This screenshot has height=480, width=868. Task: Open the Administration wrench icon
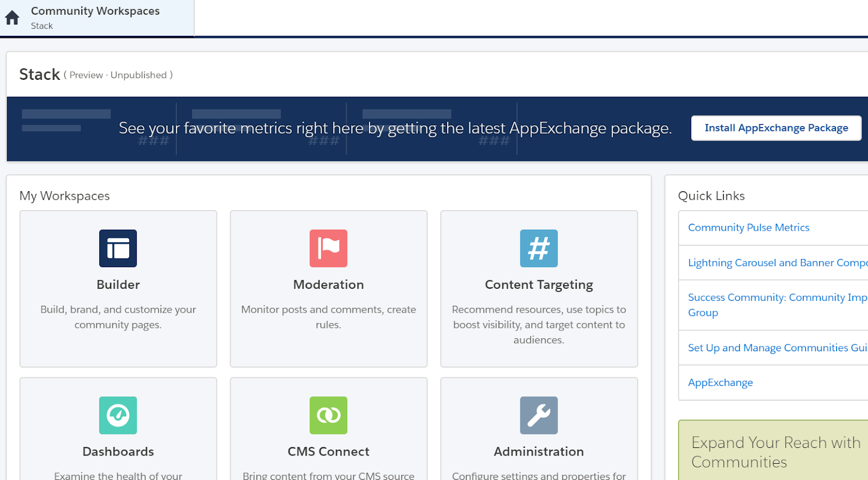point(539,415)
